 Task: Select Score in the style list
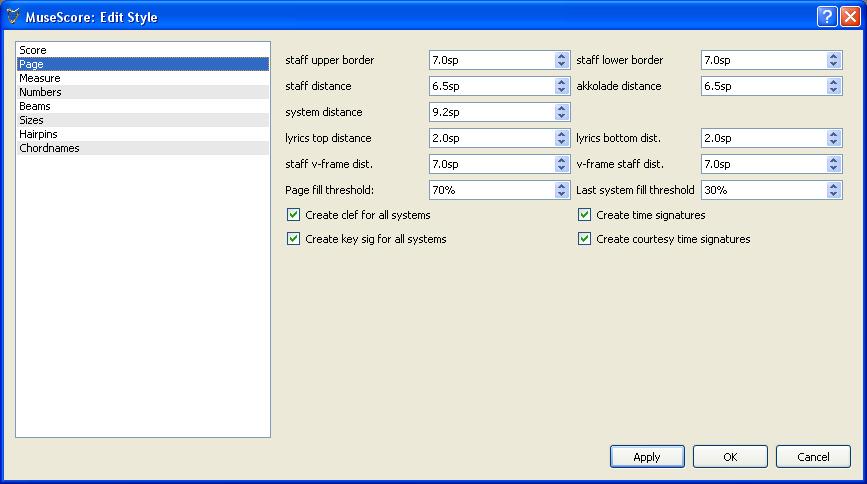pyautogui.click(x=143, y=50)
